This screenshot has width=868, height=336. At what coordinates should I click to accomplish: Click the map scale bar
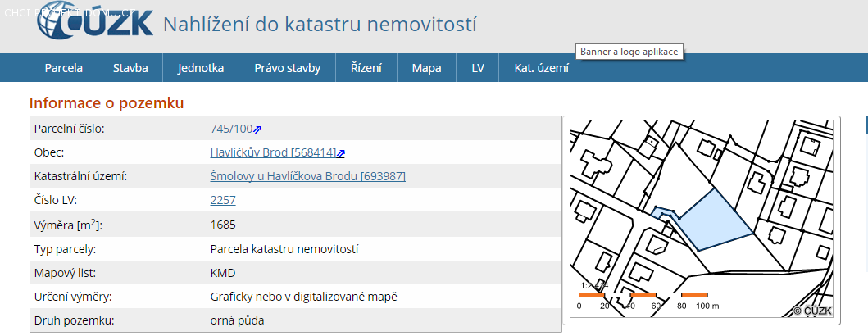(643, 294)
